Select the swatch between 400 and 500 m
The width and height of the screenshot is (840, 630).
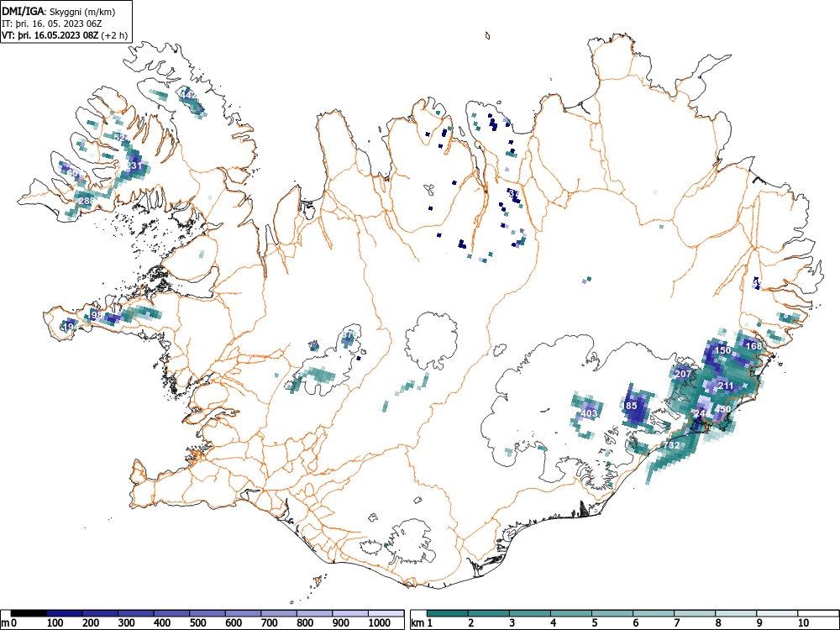coord(172,613)
